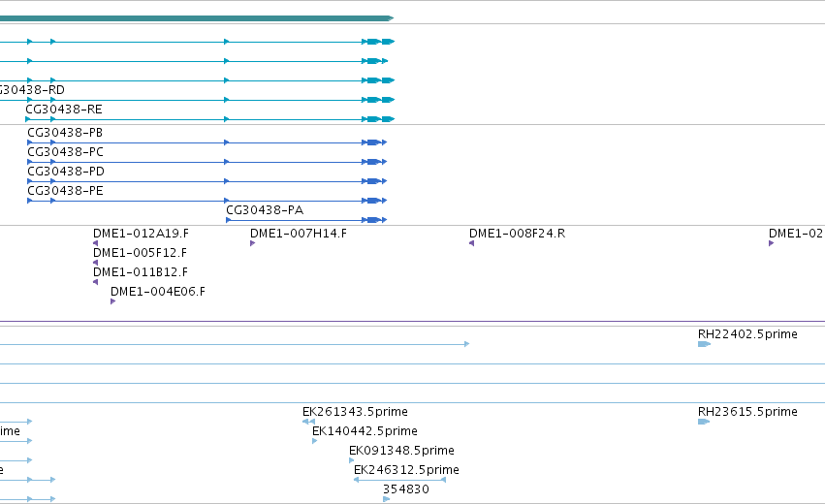Screen dimensions: 825x504
Task: Click the DME1-005F12.F feature label
Action: pyautogui.click(x=140, y=253)
